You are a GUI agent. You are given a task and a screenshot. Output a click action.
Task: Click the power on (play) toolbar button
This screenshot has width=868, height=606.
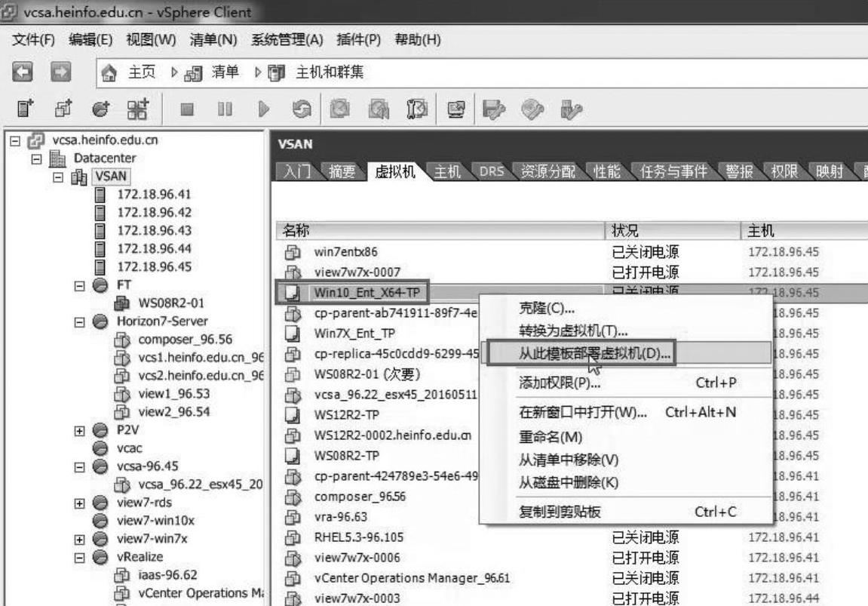pyautogui.click(x=264, y=109)
